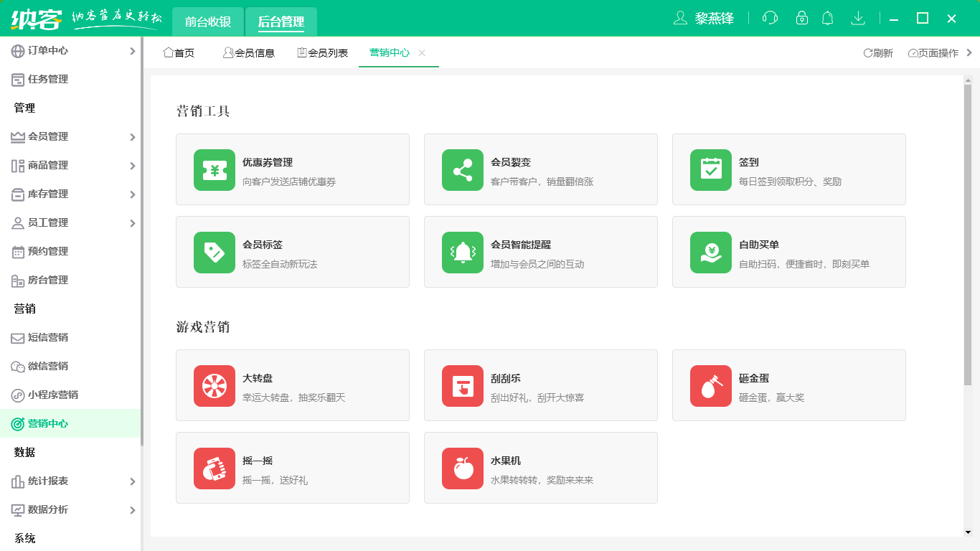Open customer service headset icon
The image size is (980, 551).
pyautogui.click(x=769, y=18)
